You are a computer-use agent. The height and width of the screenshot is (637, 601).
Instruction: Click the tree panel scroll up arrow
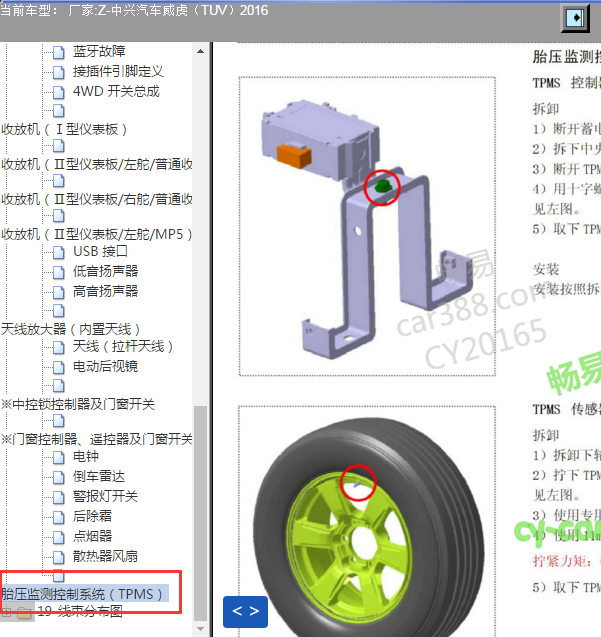click(202, 50)
